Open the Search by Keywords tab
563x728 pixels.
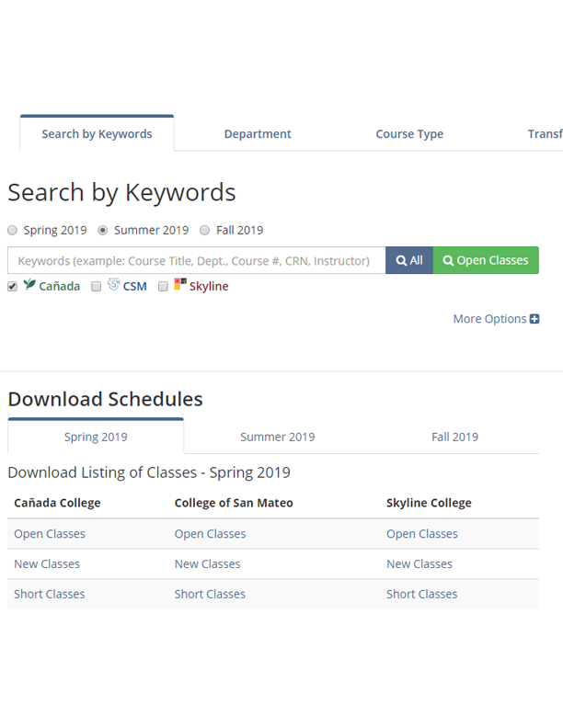(97, 134)
